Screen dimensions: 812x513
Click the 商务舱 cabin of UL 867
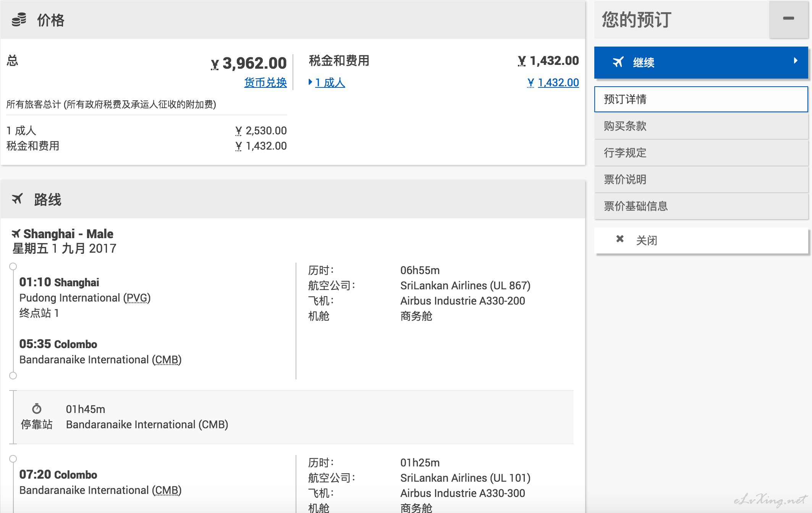[x=416, y=316]
